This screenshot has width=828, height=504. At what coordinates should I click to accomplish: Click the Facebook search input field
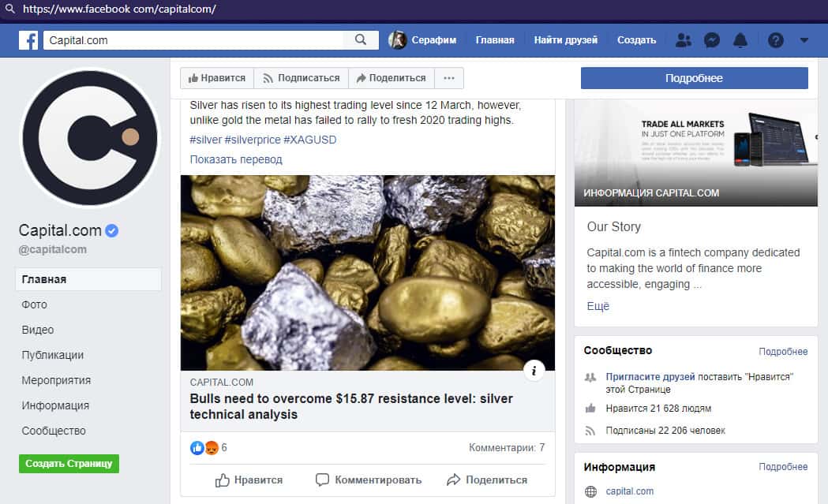pos(193,40)
